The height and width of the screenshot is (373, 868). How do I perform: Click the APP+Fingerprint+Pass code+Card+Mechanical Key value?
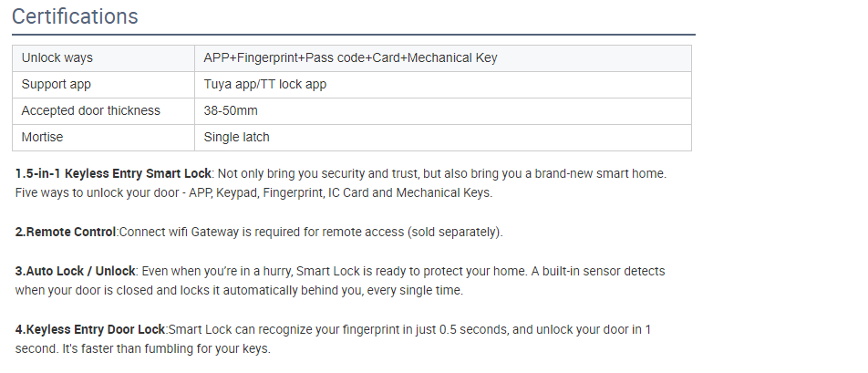coord(350,58)
